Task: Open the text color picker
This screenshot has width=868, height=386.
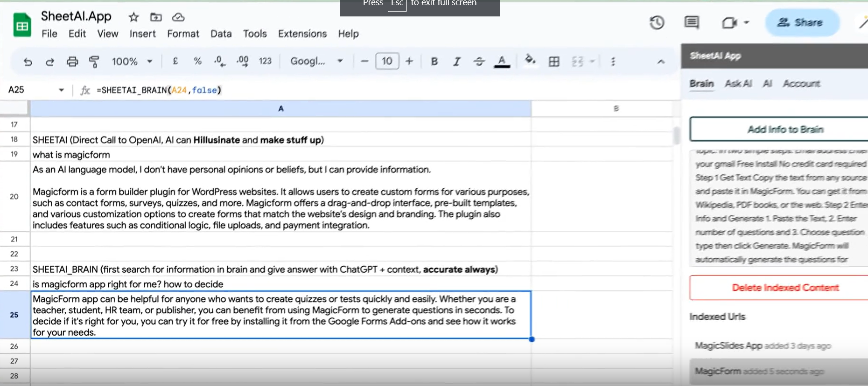Action: click(502, 62)
